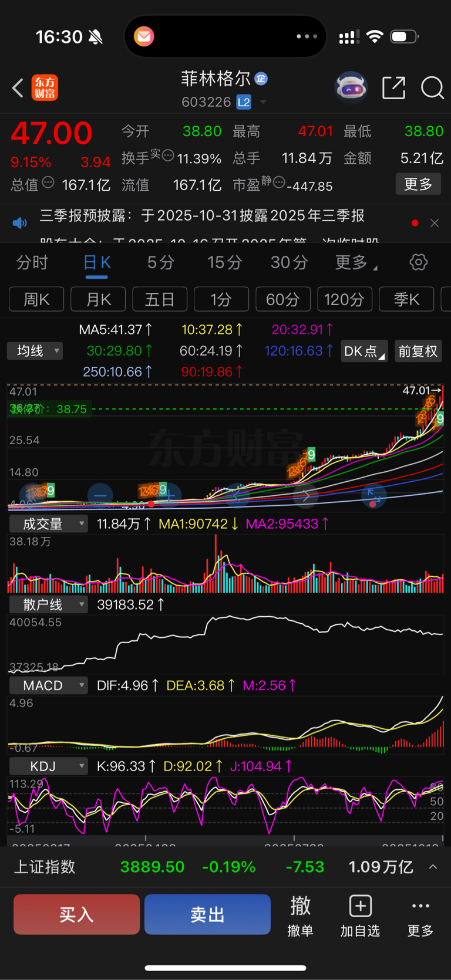Image resolution: width=451 pixels, height=980 pixels.
Task: Tap the 卖出 sell button
Action: tap(207, 914)
